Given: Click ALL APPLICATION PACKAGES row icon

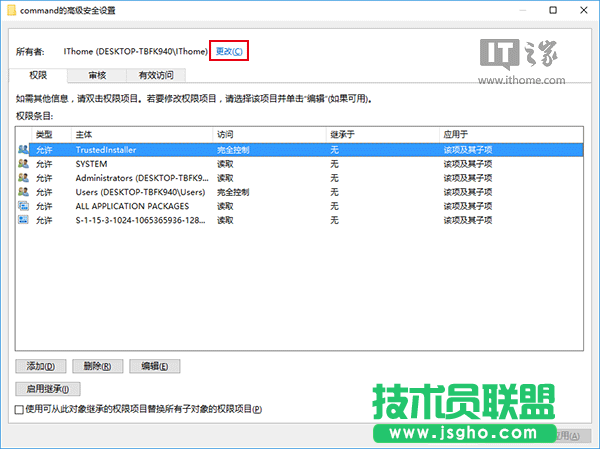Looking at the screenshot, I should pos(23,206).
